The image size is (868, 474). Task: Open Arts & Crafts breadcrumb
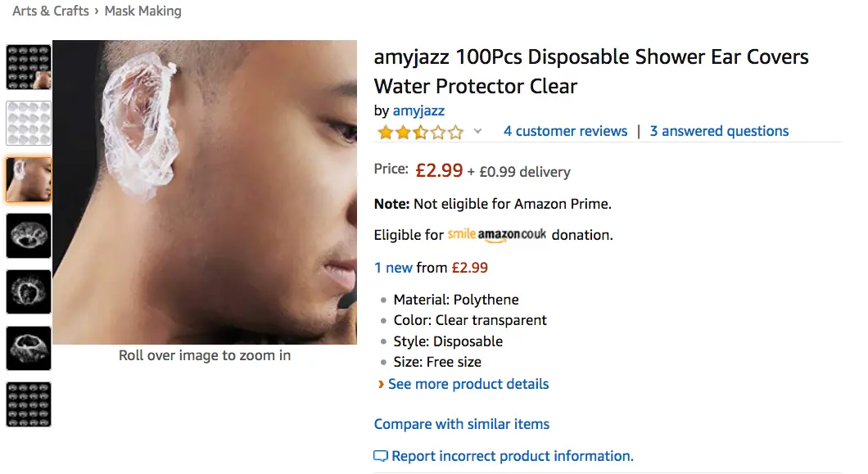(x=51, y=11)
